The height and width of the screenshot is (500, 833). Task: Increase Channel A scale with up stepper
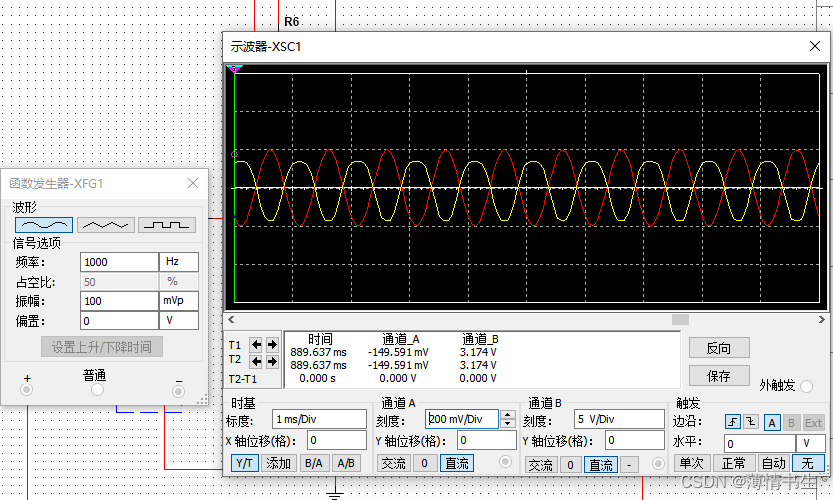508,415
